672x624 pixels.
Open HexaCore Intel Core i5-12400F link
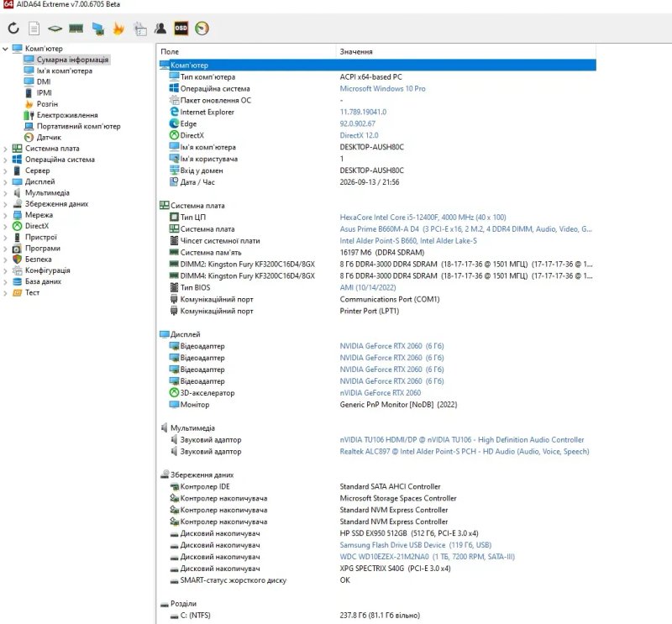[423, 218]
